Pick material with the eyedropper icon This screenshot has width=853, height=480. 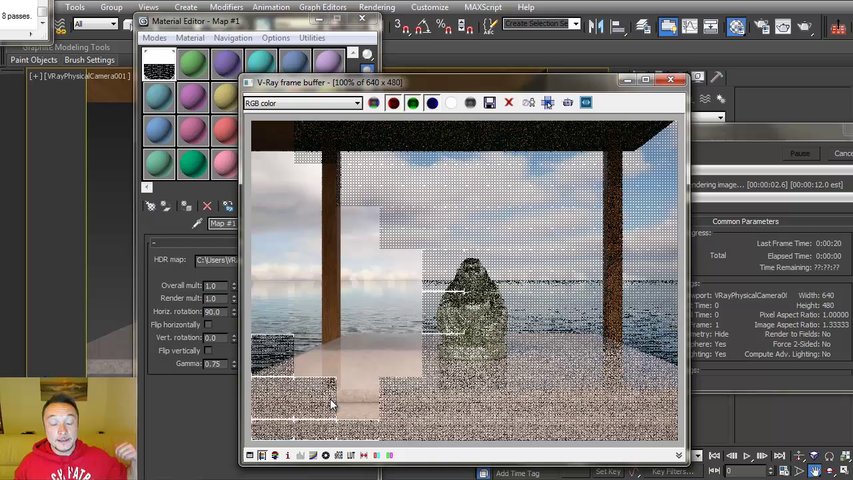pyautogui.click(x=197, y=224)
